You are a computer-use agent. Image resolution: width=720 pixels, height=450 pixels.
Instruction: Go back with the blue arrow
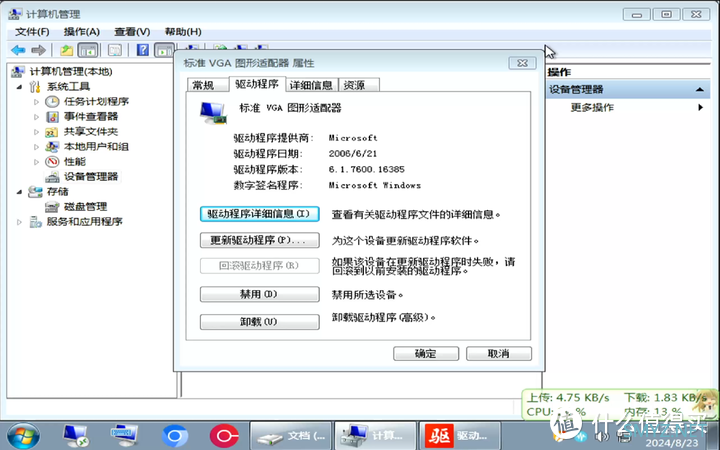point(18,50)
